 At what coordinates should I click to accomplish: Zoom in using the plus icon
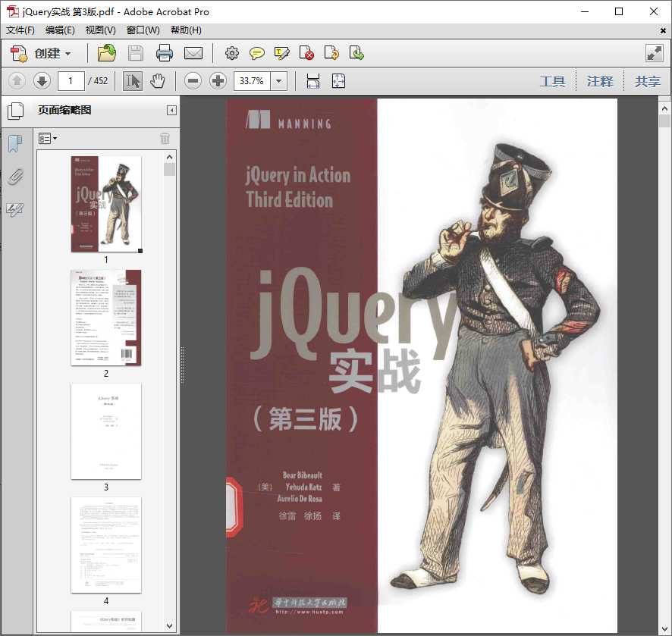(x=218, y=80)
